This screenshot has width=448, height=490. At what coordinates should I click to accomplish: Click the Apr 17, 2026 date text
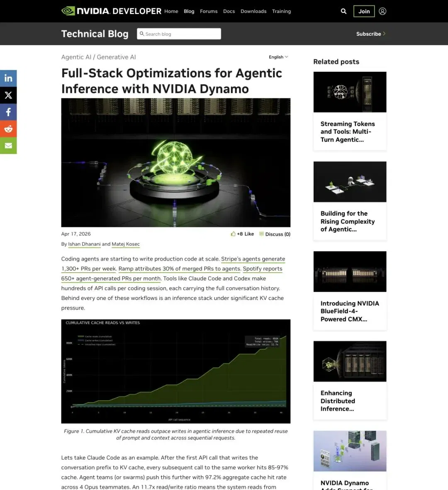point(76,234)
